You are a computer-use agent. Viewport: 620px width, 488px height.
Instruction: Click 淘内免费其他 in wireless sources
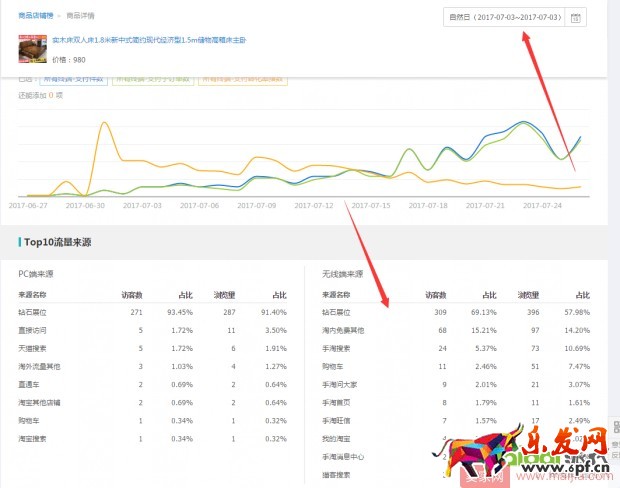pyautogui.click(x=344, y=330)
